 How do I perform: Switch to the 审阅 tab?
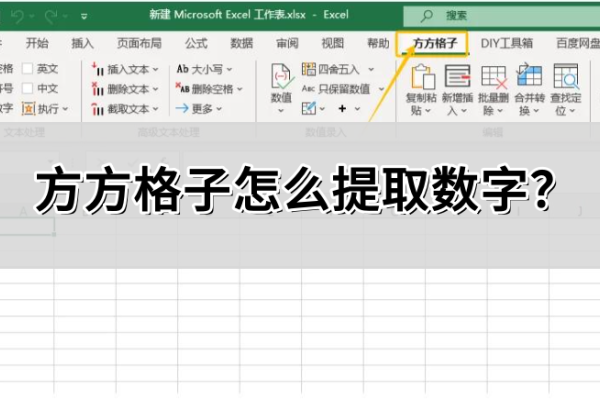[287, 43]
